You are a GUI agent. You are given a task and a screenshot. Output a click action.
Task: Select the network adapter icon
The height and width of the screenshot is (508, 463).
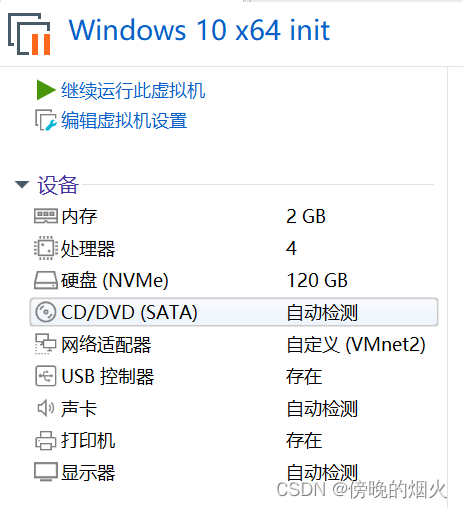point(45,344)
